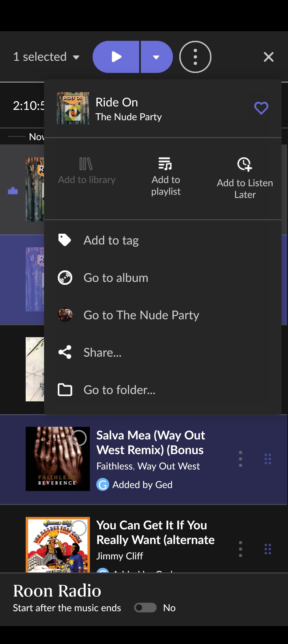Click the Add to library icon
288x644 pixels.
pyautogui.click(x=86, y=164)
